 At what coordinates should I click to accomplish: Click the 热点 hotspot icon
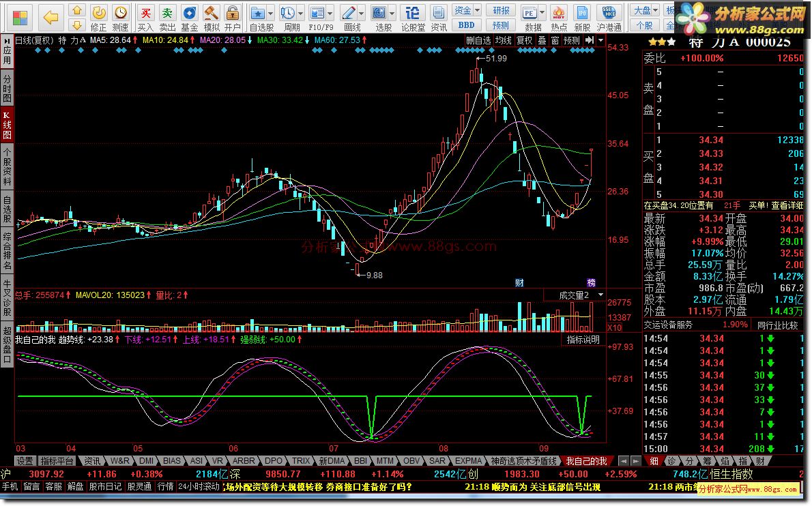pos(559,17)
